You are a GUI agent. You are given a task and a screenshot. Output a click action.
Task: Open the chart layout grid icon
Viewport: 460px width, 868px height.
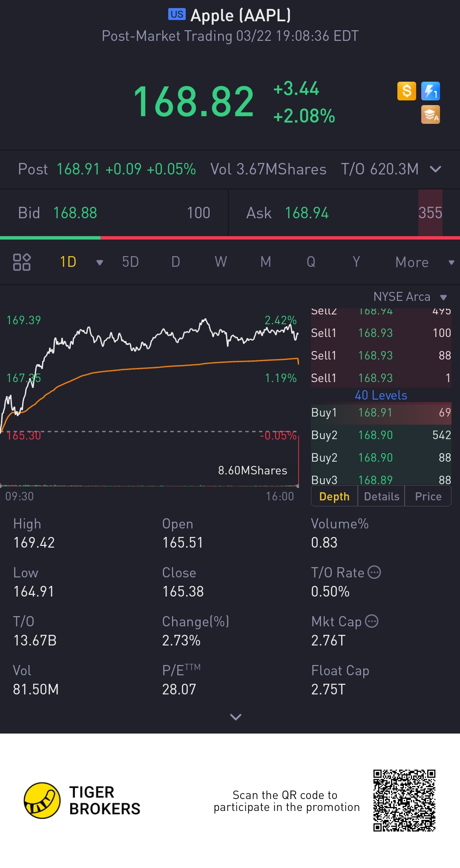(22, 262)
